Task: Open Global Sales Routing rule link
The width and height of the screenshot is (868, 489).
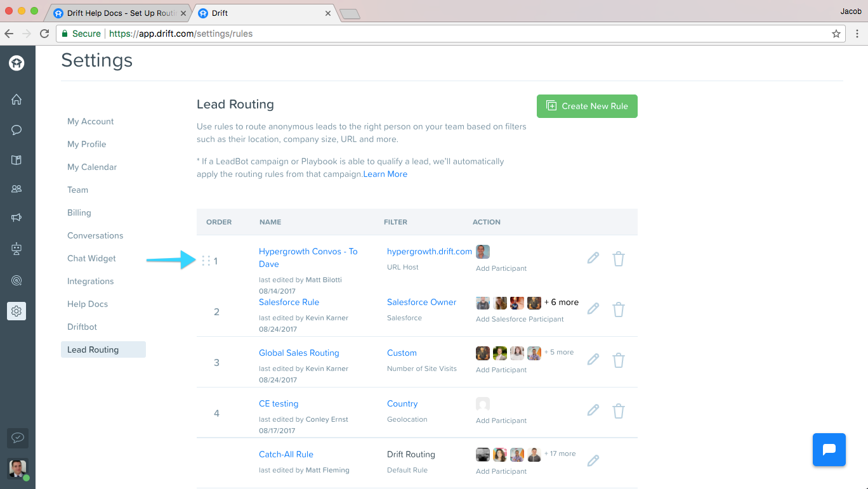Action: coord(299,353)
